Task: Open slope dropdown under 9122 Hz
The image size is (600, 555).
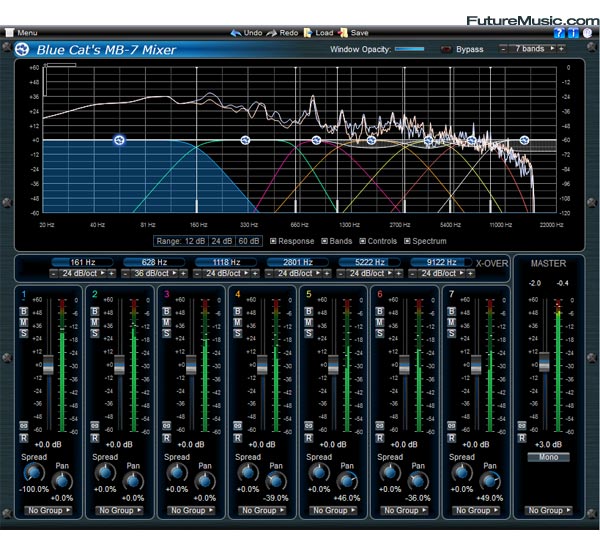Action: (x=442, y=273)
